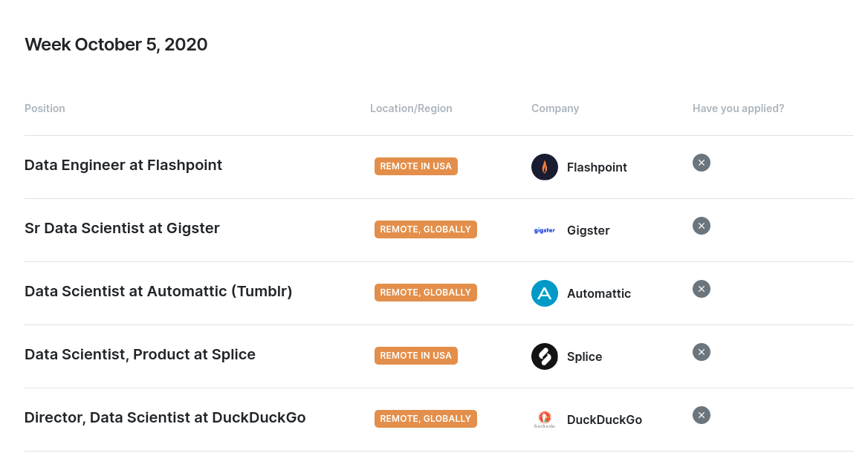Click the Gigster company logo
This screenshot has height=476, width=868.
(x=544, y=230)
